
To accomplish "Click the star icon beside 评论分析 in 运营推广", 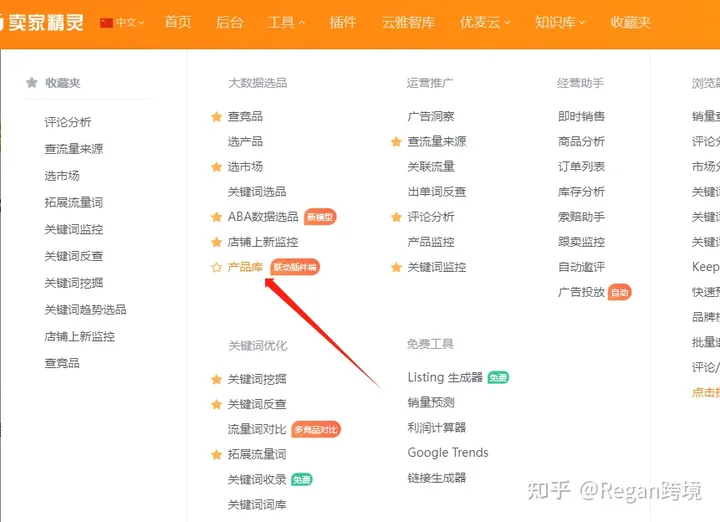I will 396,217.
